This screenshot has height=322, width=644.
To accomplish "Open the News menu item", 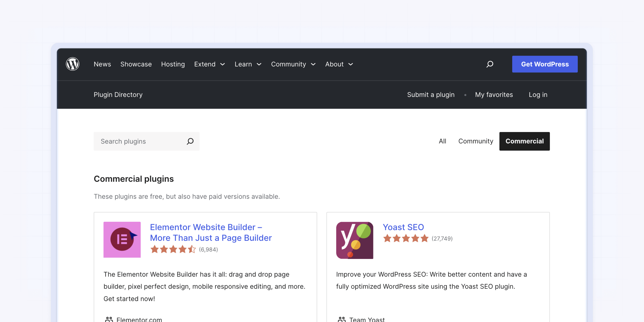I will tap(102, 64).
